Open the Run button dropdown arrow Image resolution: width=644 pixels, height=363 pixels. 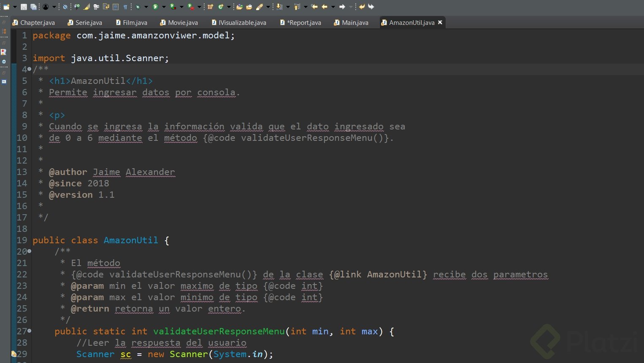pos(164,7)
